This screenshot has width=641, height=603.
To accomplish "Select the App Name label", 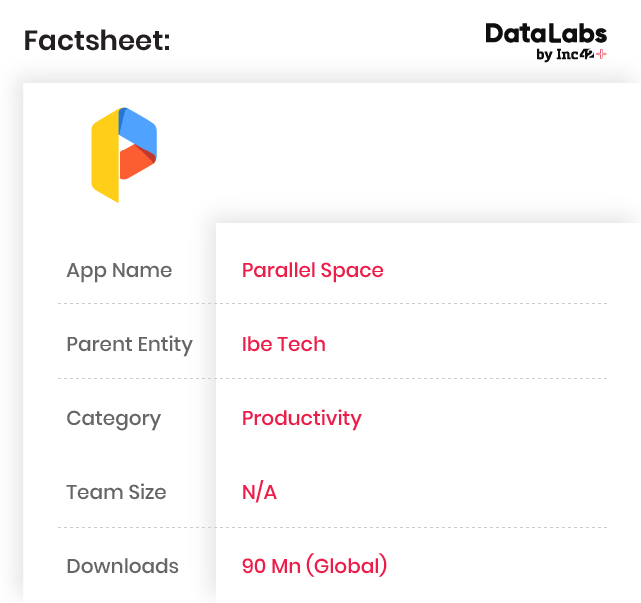I will click(x=119, y=270).
